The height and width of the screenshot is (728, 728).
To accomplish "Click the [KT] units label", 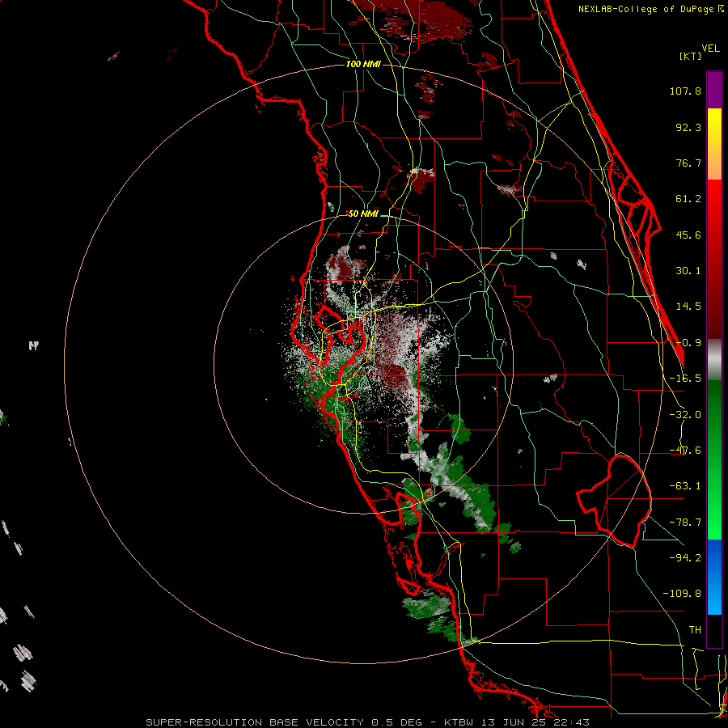I will point(691,56).
